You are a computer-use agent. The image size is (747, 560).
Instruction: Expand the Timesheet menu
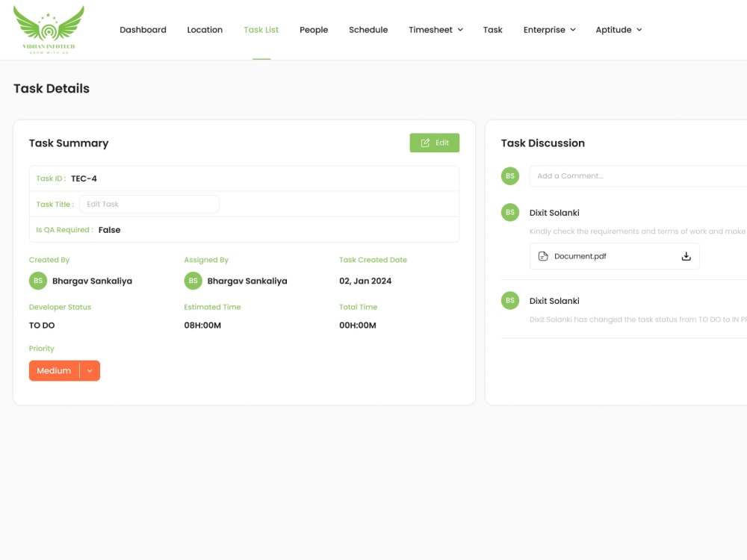pos(436,30)
